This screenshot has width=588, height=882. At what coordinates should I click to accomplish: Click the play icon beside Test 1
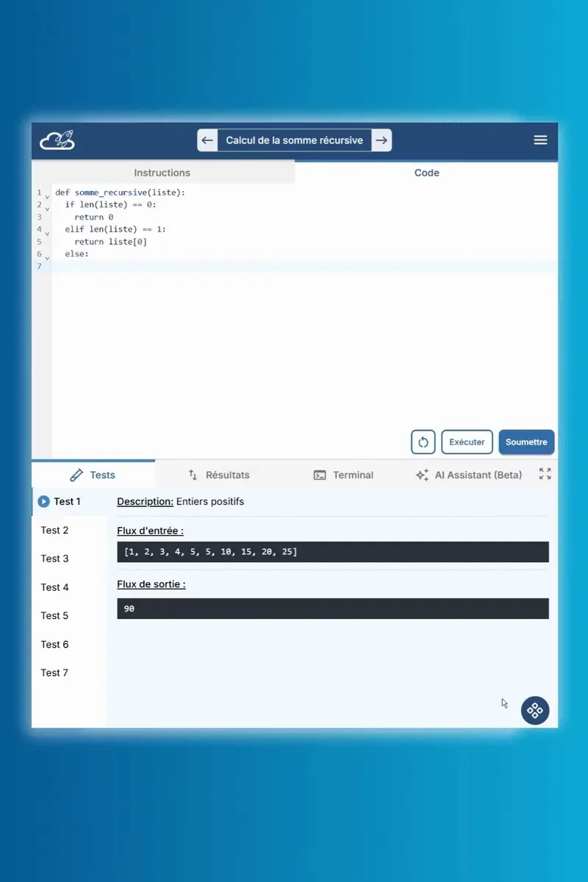[x=43, y=501]
